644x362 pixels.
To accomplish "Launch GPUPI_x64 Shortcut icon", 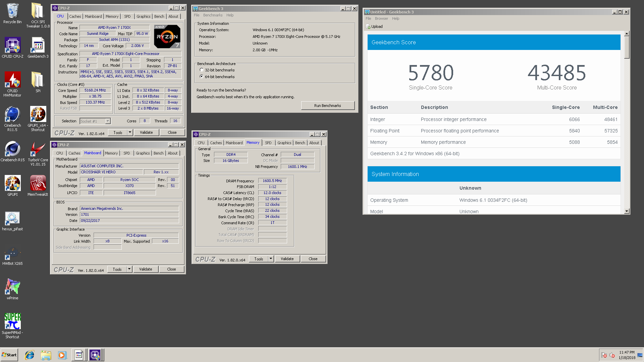I will 38,119.
